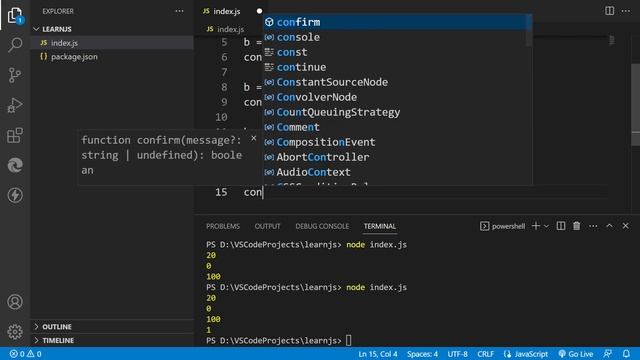Switch to the PROBLEMS tab
Viewport: 640px width, 360px height.
[223, 226]
